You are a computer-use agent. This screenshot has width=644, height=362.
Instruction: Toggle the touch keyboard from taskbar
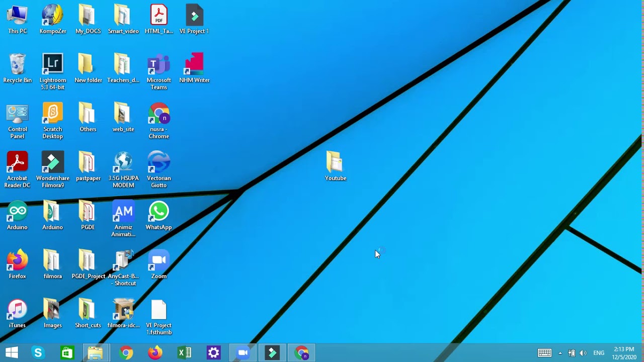pos(544,353)
